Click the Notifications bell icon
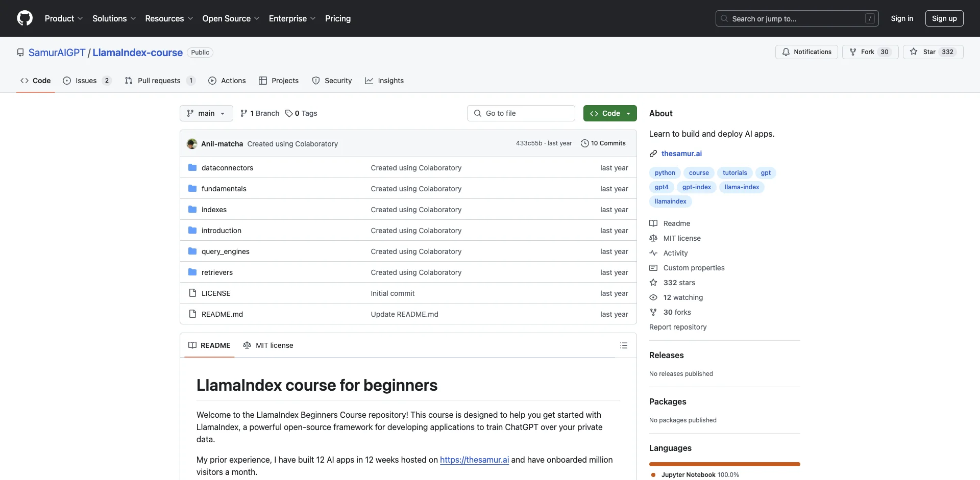The height and width of the screenshot is (480, 980). point(786,52)
